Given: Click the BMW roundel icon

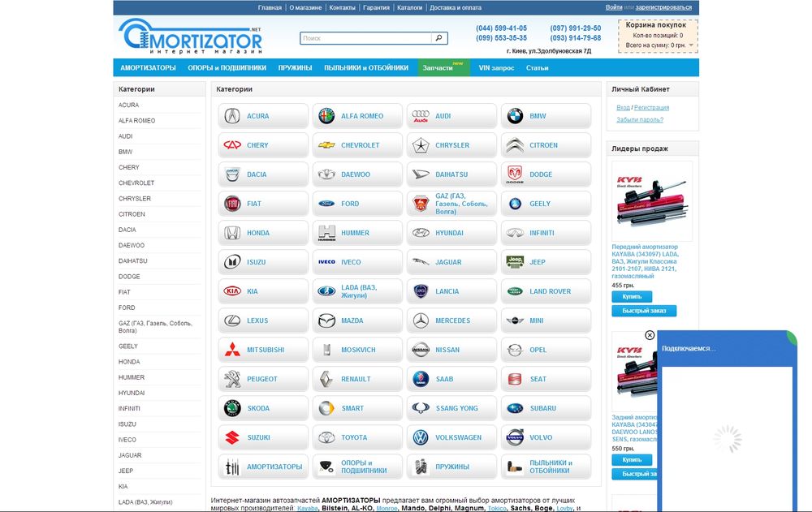Looking at the screenshot, I should pos(515,116).
